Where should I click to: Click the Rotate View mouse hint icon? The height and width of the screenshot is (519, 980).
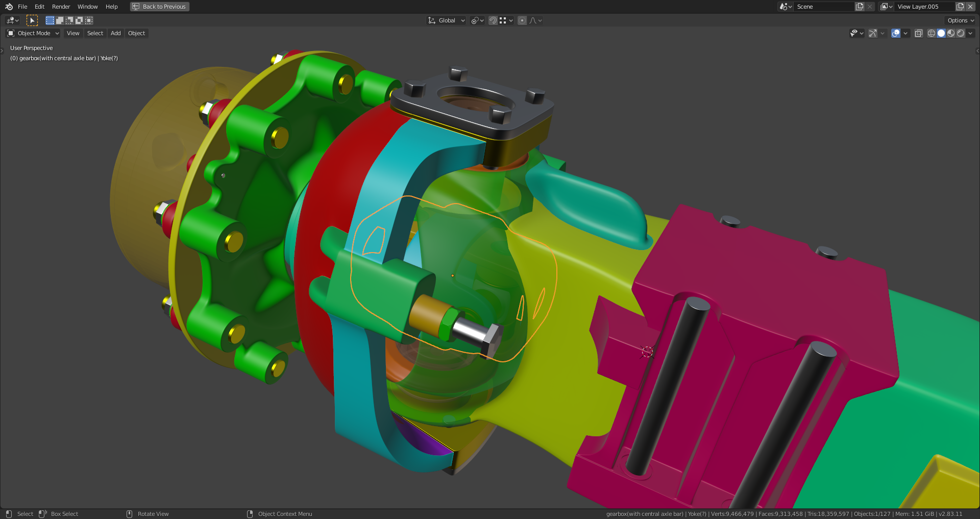point(129,514)
